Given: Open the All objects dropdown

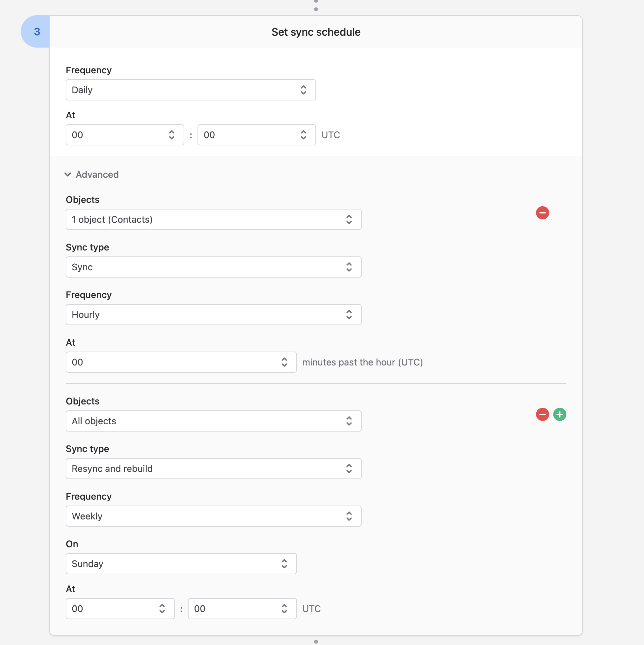Looking at the screenshot, I should (213, 421).
